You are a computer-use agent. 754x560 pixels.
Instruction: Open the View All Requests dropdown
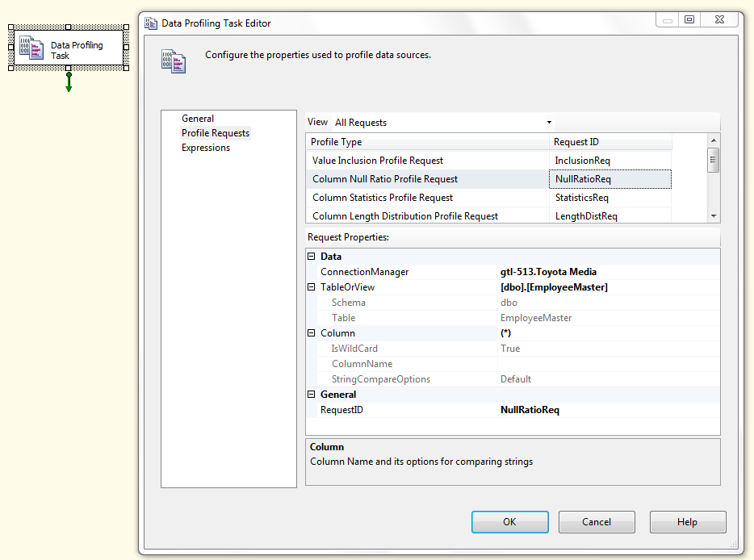[x=549, y=122]
